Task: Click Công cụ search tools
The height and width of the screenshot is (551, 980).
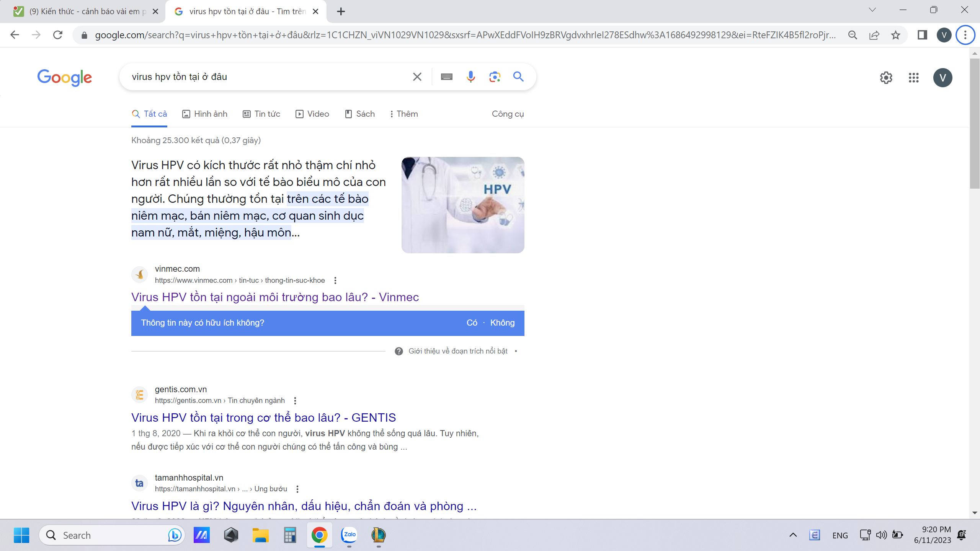Action: (508, 114)
